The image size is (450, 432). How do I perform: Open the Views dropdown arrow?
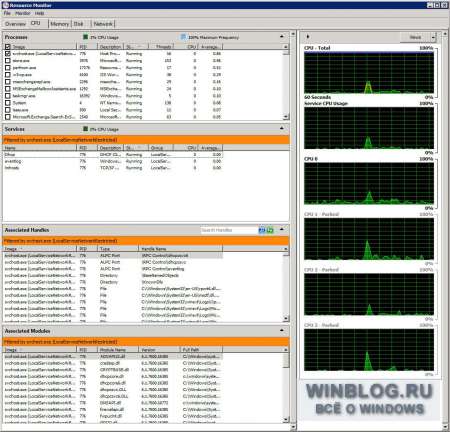tap(433, 37)
